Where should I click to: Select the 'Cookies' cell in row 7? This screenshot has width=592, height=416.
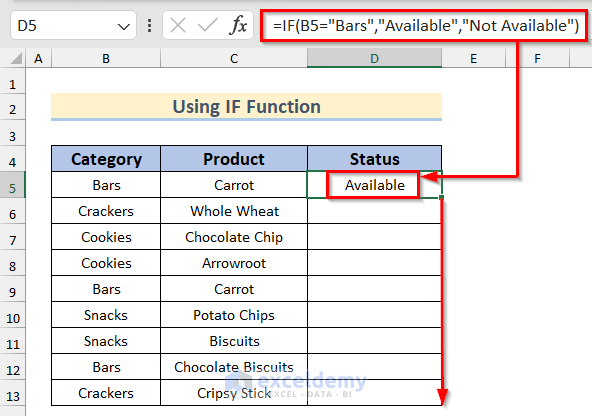coord(106,237)
